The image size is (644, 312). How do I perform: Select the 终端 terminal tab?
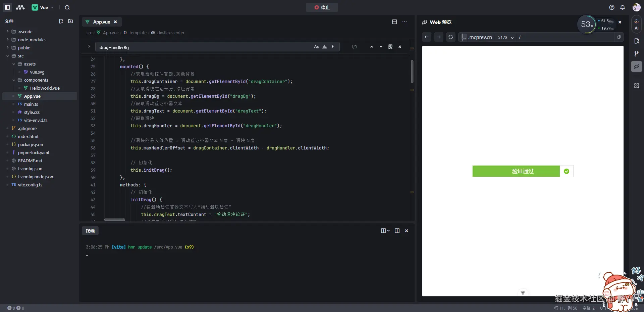(90, 231)
